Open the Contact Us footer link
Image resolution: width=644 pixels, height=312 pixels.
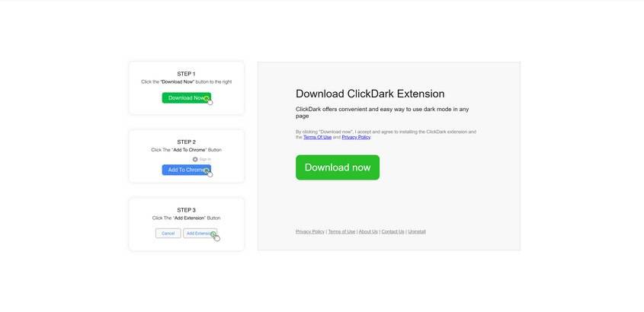coord(393,231)
